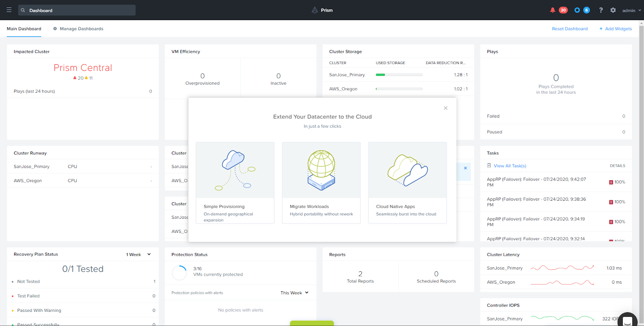Open the settings gear icon
The width and height of the screenshot is (644, 326).
(x=613, y=10)
